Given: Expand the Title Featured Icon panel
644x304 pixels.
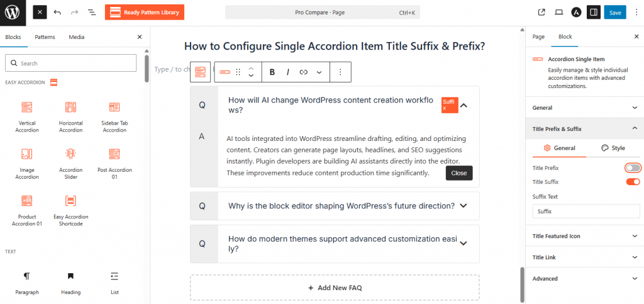Looking at the screenshot, I should click(x=585, y=236).
